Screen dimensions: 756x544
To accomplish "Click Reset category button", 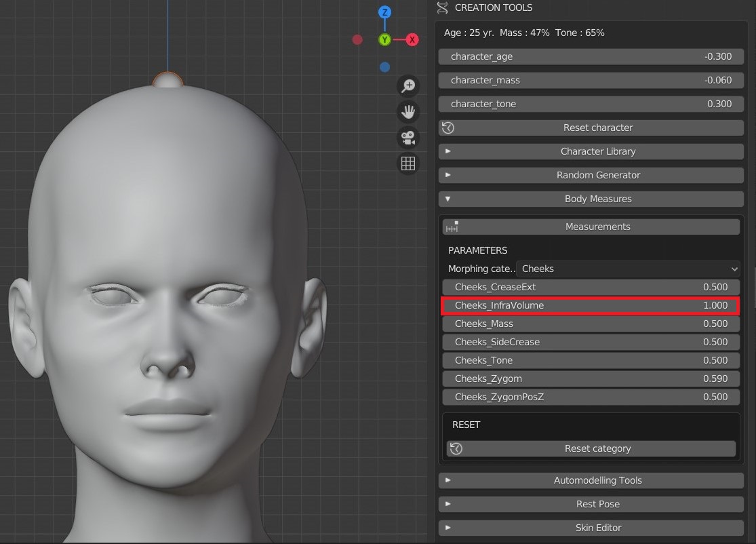I will [591, 448].
